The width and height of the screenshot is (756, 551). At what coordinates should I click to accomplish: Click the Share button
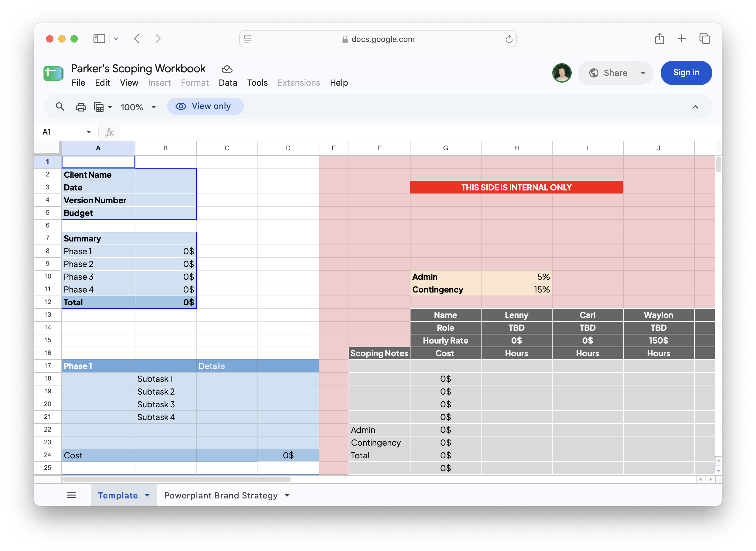tap(608, 73)
